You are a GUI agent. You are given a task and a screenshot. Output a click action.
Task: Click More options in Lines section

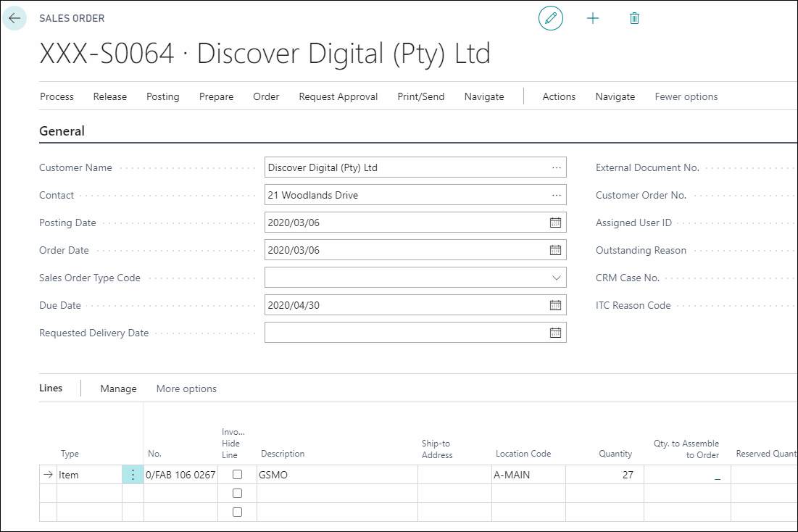point(186,389)
